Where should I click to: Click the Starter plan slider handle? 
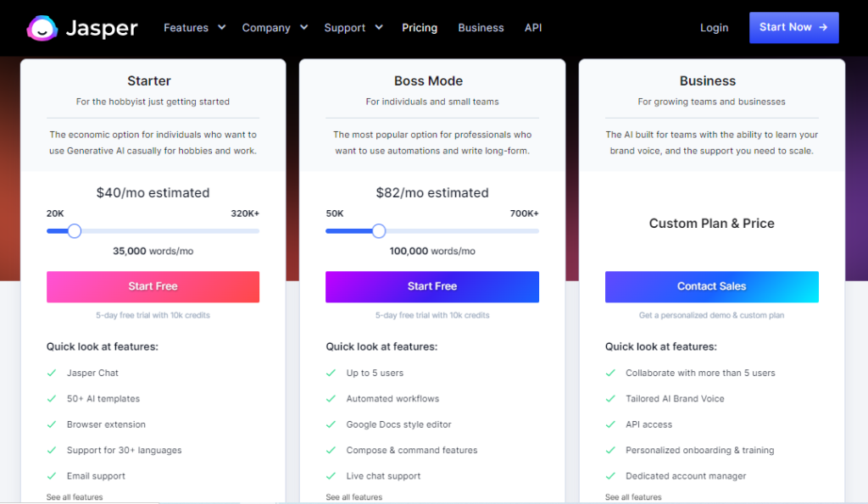[75, 231]
